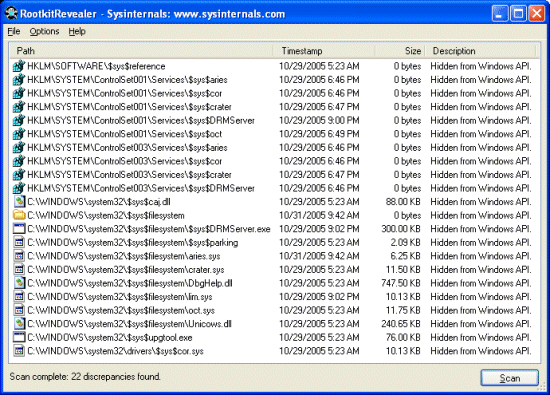This screenshot has width=550, height=395.
Task: Close the RootkitRevealer window
Action: [x=537, y=14]
